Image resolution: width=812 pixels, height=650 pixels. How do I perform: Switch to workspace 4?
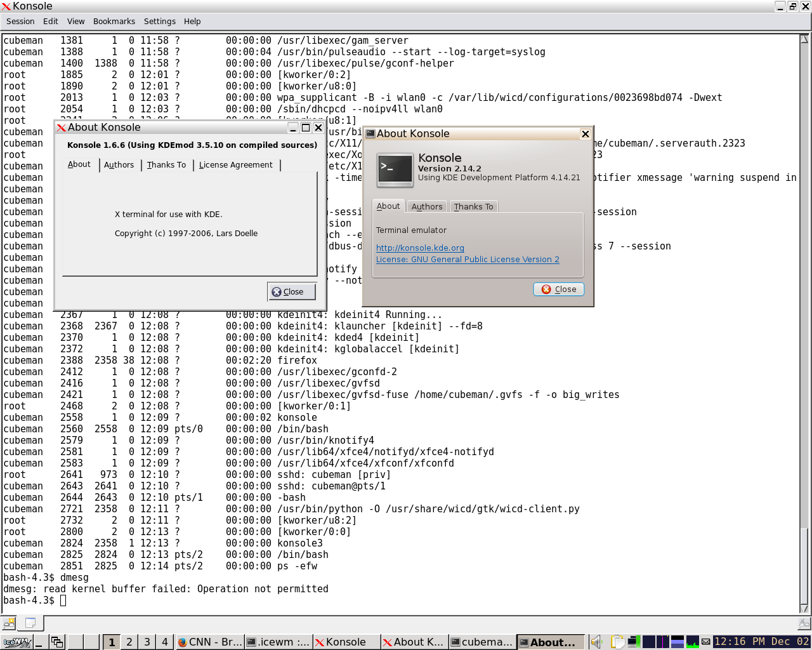(165, 642)
